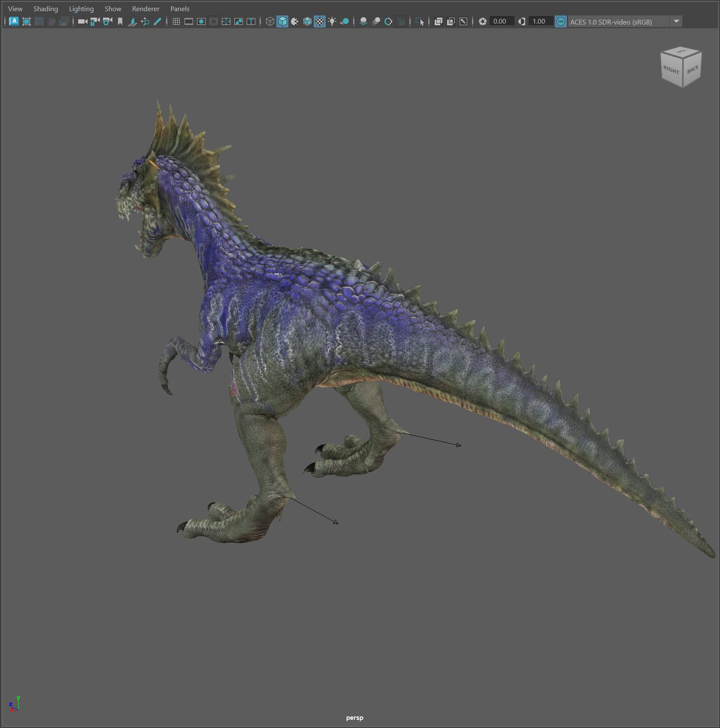Click the Smooth Shade All cube icon
Image resolution: width=720 pixels, height=728 pixels.
[x=282, y=21]
